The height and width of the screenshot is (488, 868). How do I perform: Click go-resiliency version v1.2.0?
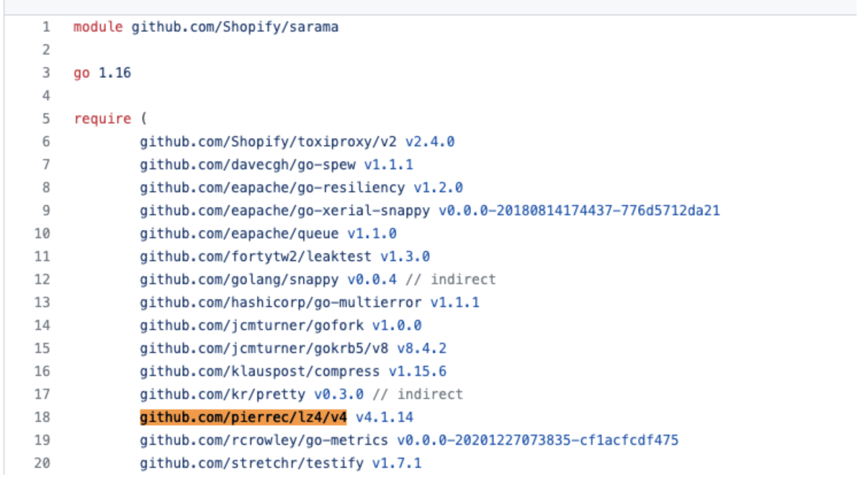pos(438,188)
